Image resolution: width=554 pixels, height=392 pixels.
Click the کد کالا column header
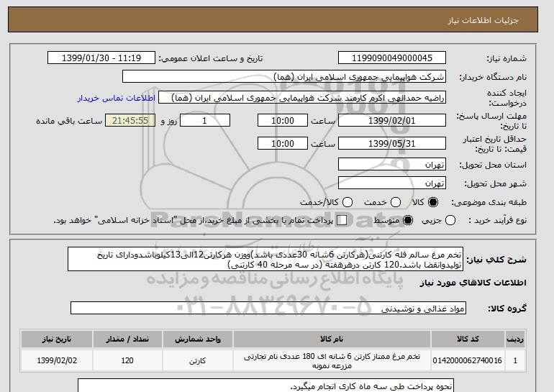468,339
